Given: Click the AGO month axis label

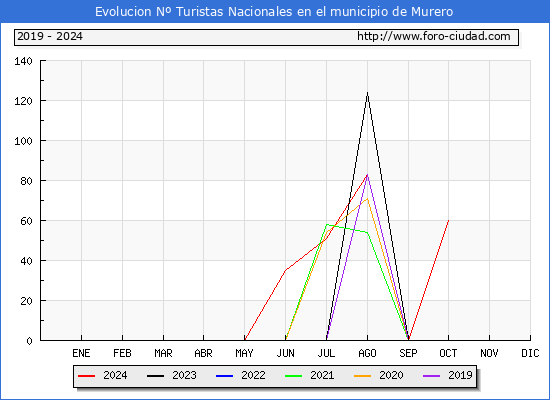Looking at the screenshot, I should pos(367,353).
